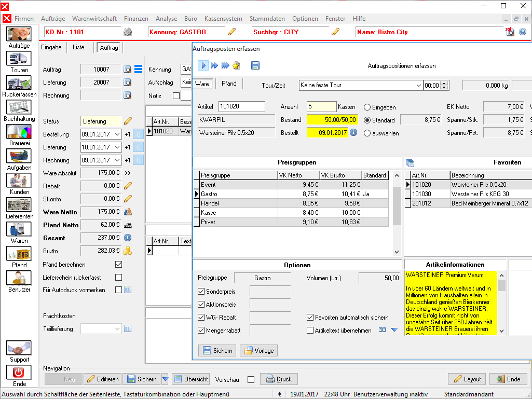
Task: Click the info icon next to Bestellt date
Action: tap(353, 132)
